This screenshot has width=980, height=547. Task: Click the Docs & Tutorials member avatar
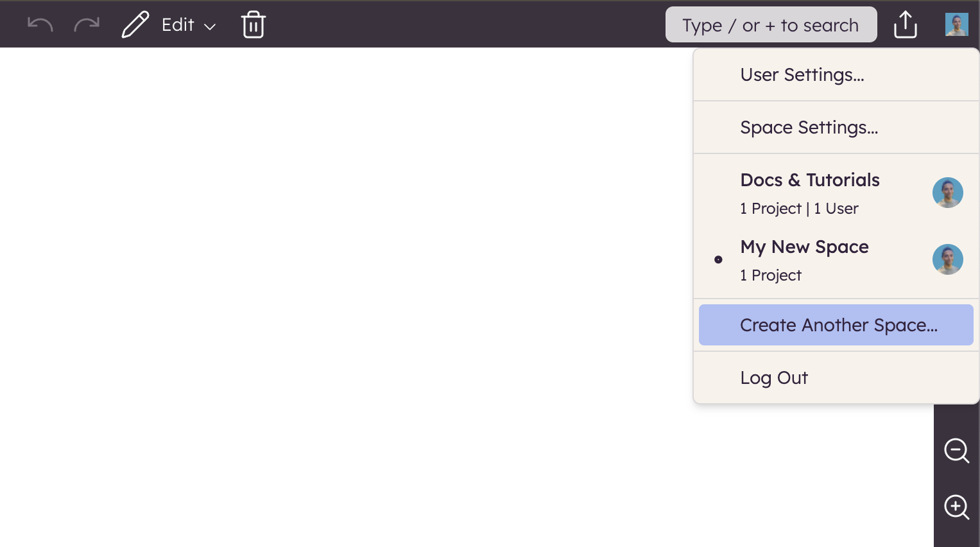(947, 193)
